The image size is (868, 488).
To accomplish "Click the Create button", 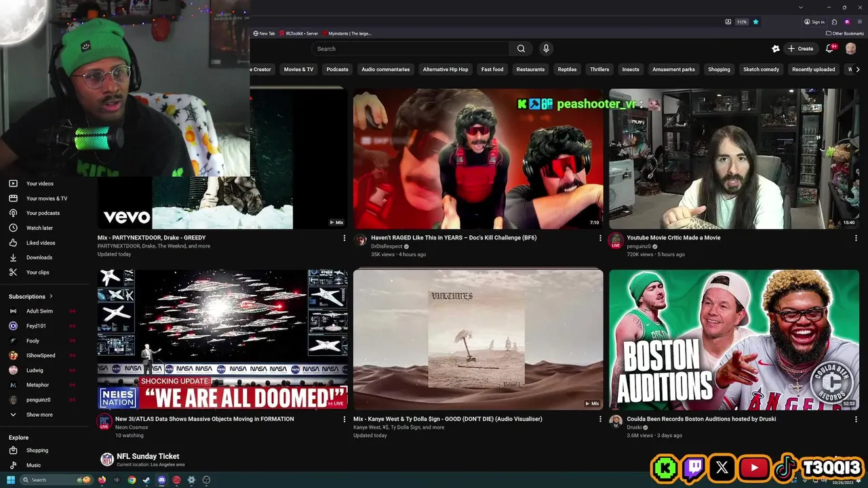I will pyautogui.click(x=800, y=49).
